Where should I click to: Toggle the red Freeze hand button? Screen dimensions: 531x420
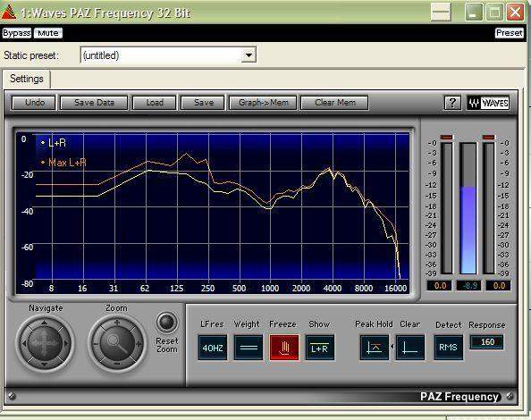[284, 348]
